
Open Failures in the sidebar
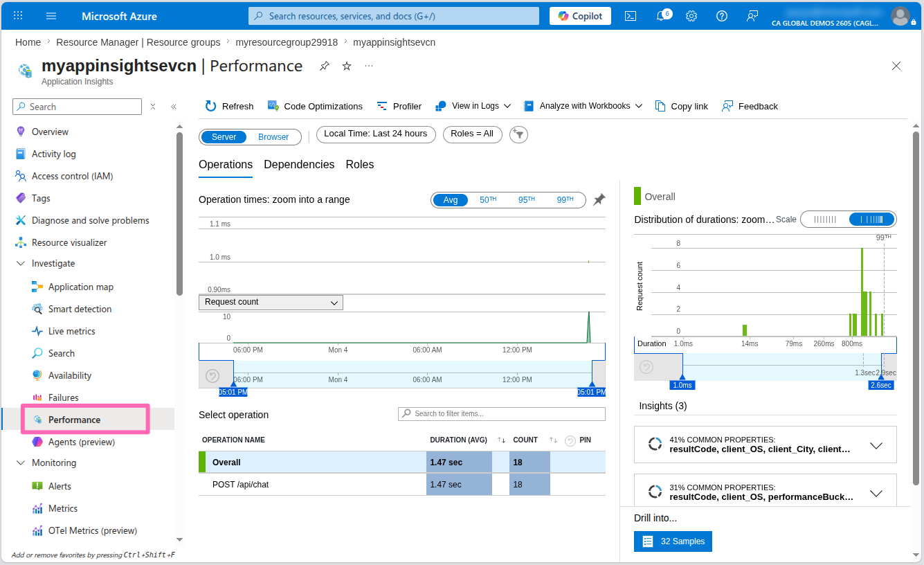pyautogui.click(x=63, y=397)
